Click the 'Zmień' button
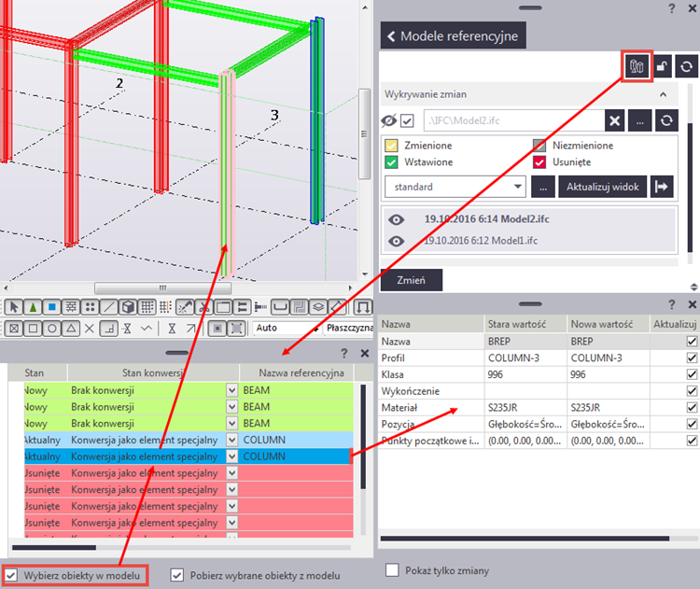This screenshot has width=700, height=589. click(x=412, y=280)
